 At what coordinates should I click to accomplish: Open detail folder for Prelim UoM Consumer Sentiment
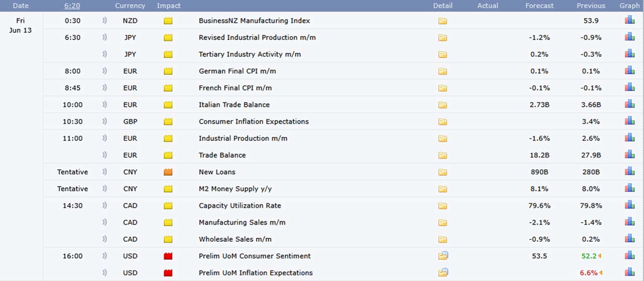(x=443, y=256)
